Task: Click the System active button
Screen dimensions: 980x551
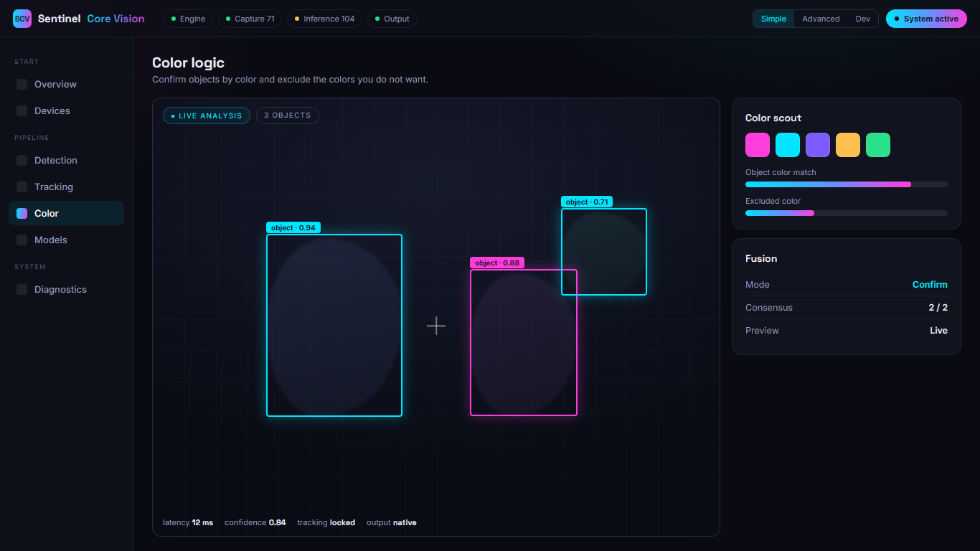Action: point(926,19)
